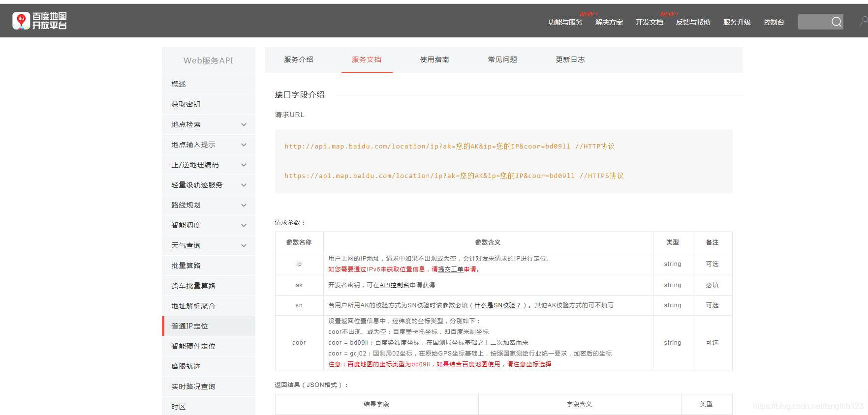The image size is (868, 415).
Task: Click the 备注 column header
Action: (x=712, y=242)
